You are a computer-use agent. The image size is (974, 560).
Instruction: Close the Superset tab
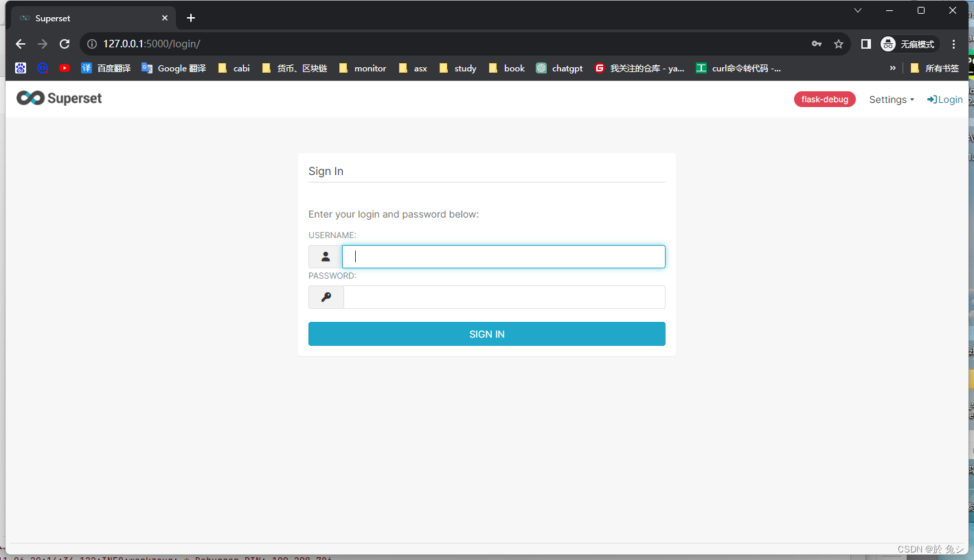coord(165,18)
